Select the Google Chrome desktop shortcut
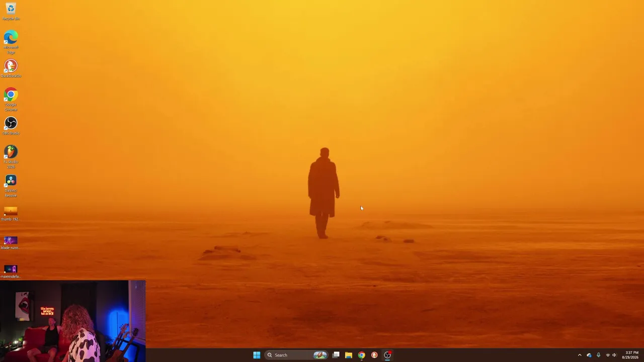 click(11, 100)
